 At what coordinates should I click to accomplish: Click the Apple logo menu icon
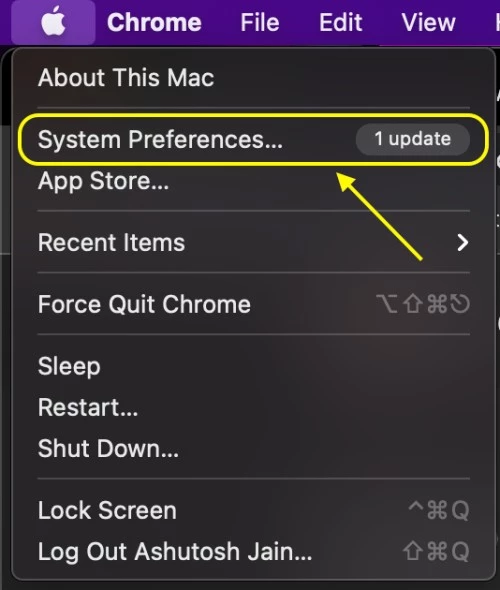point(53,22)
